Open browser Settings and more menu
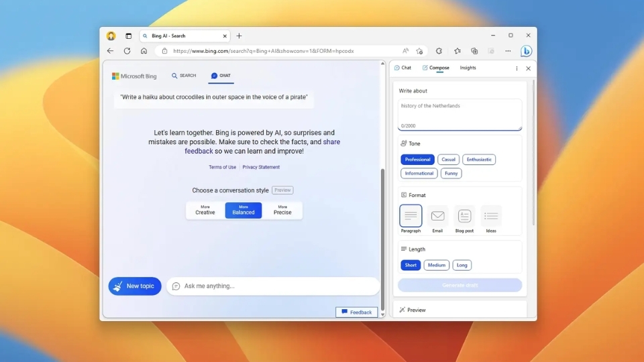This screenshot has height=362, width=644. 508,51
